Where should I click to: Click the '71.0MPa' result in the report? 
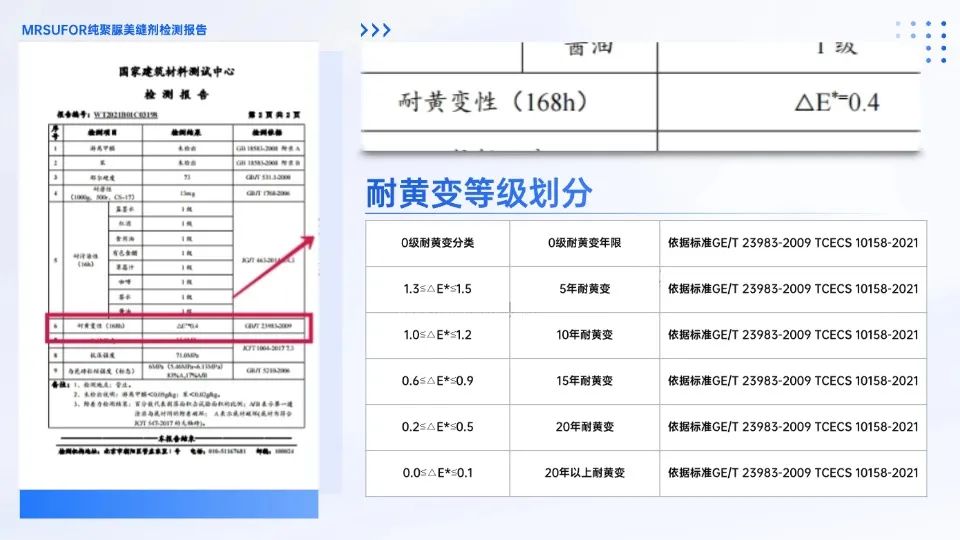pos(187,355)
